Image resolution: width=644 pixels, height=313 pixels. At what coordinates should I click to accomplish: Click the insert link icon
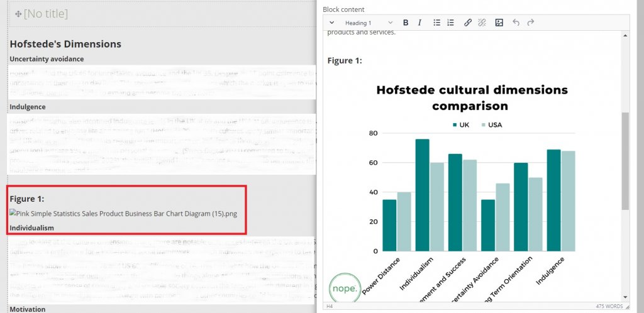(467, 23)
